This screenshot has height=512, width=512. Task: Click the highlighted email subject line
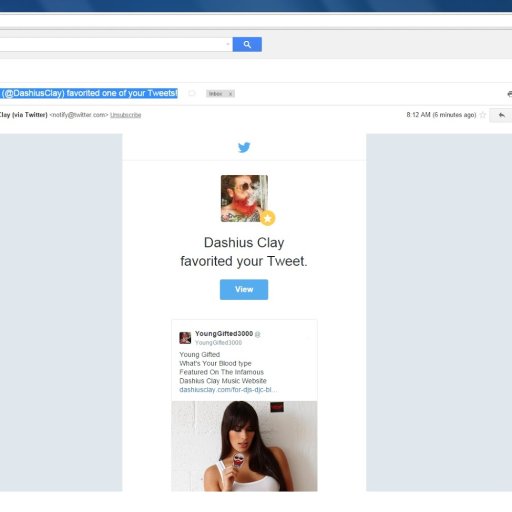coord(89,93)
